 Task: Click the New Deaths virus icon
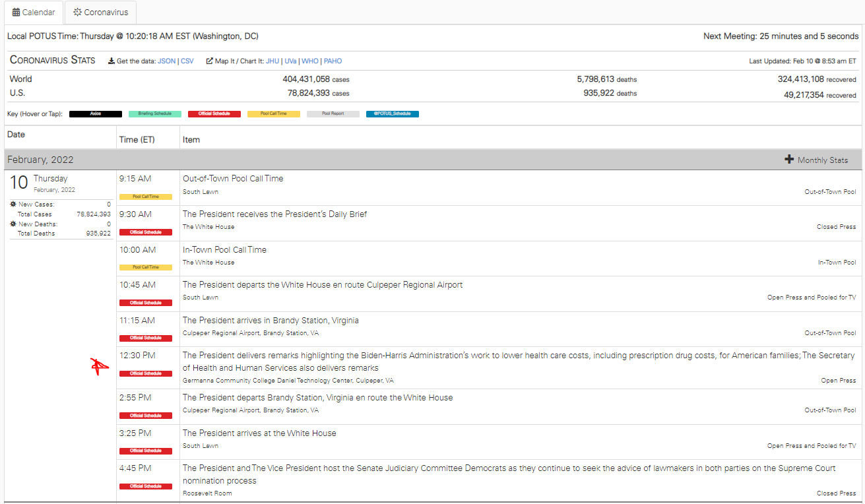tap(13, 224)
